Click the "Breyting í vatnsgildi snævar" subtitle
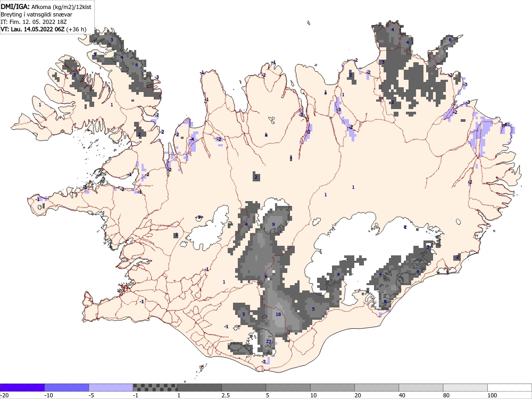The width and height of the screenshot is (532, 399). [36, 14]
